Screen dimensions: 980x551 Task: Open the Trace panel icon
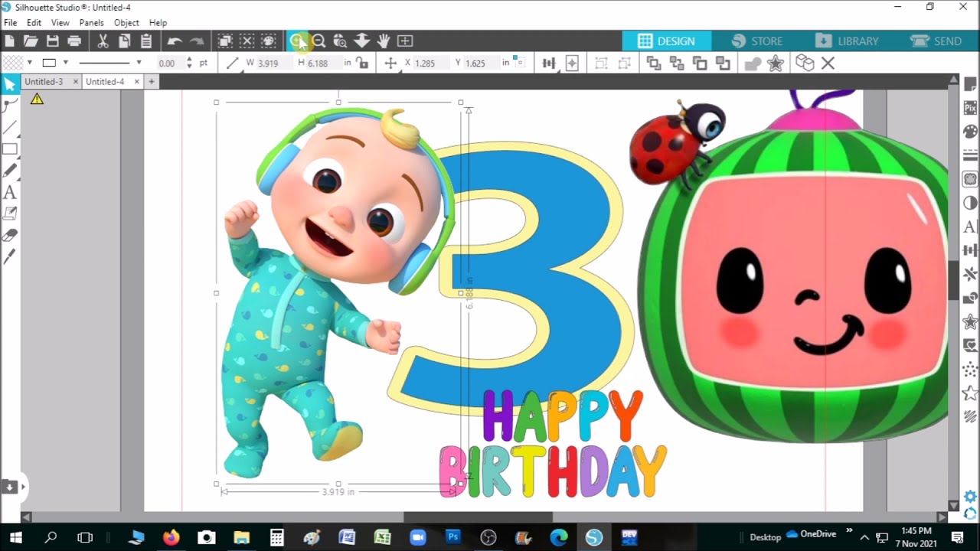[x=970, y=179]
